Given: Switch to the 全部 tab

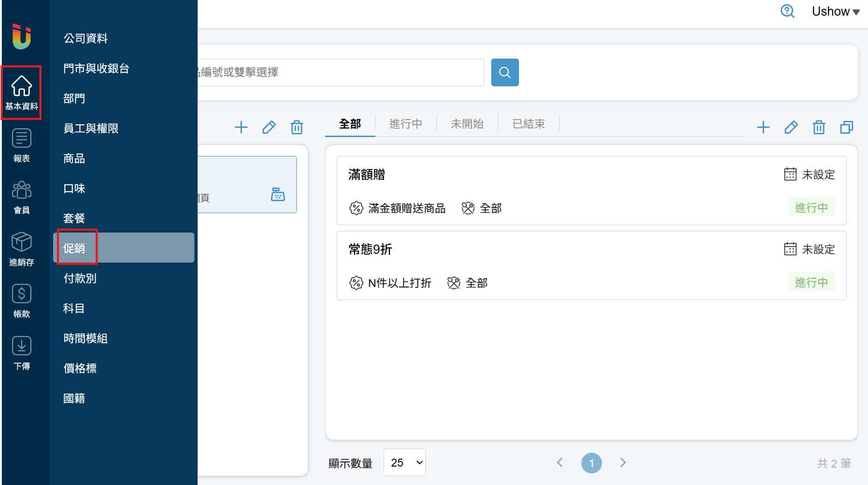Looking at the screenshot, I should (x=350, y=124).
